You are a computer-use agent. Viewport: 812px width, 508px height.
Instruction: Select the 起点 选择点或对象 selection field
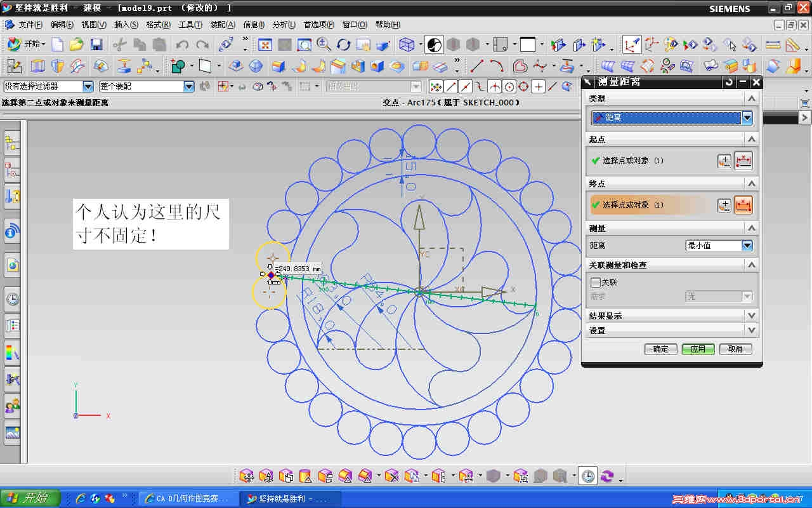(x=651, y=161)
